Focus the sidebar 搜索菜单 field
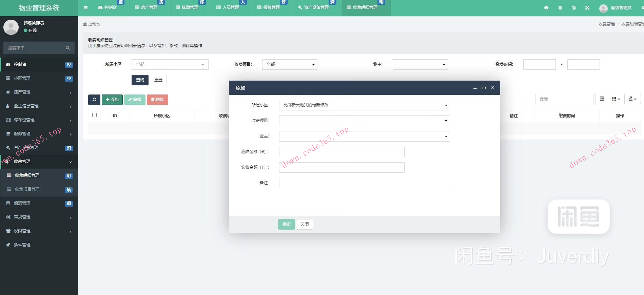This screenshot has height=295, width=644. pos(34,48)
